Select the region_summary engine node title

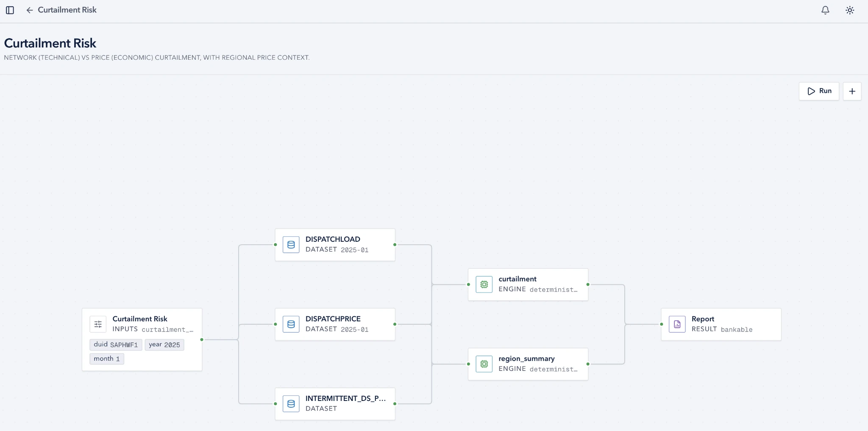[526, 359]
